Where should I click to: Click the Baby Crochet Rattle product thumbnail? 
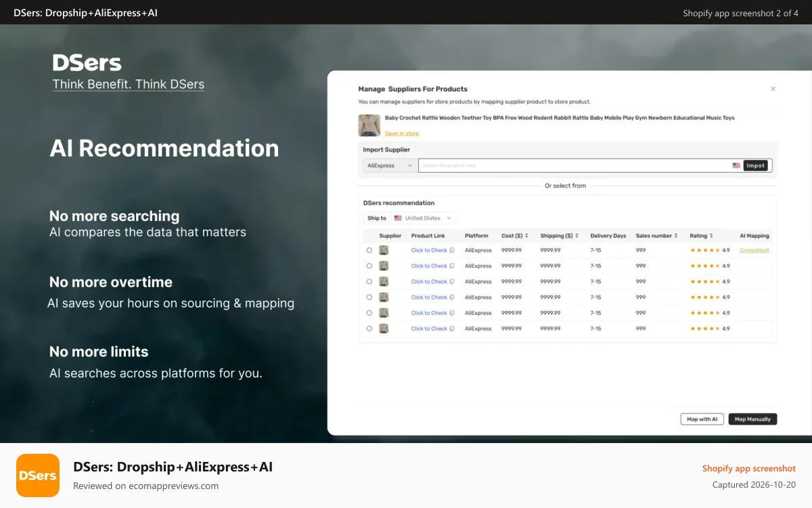pos(369,125)
